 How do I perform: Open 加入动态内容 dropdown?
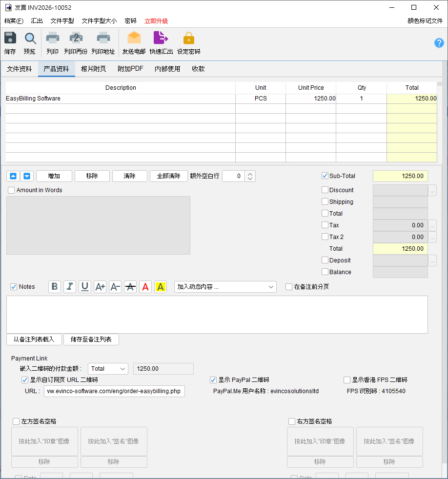pyautogui.click(x=225, y=287)
